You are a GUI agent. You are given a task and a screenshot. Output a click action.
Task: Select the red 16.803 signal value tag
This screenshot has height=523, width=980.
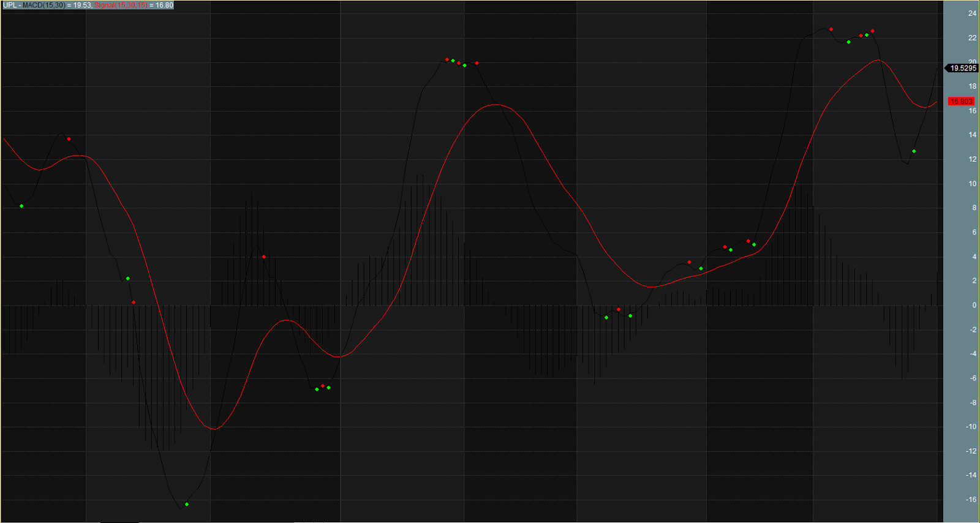click(961, 102)
